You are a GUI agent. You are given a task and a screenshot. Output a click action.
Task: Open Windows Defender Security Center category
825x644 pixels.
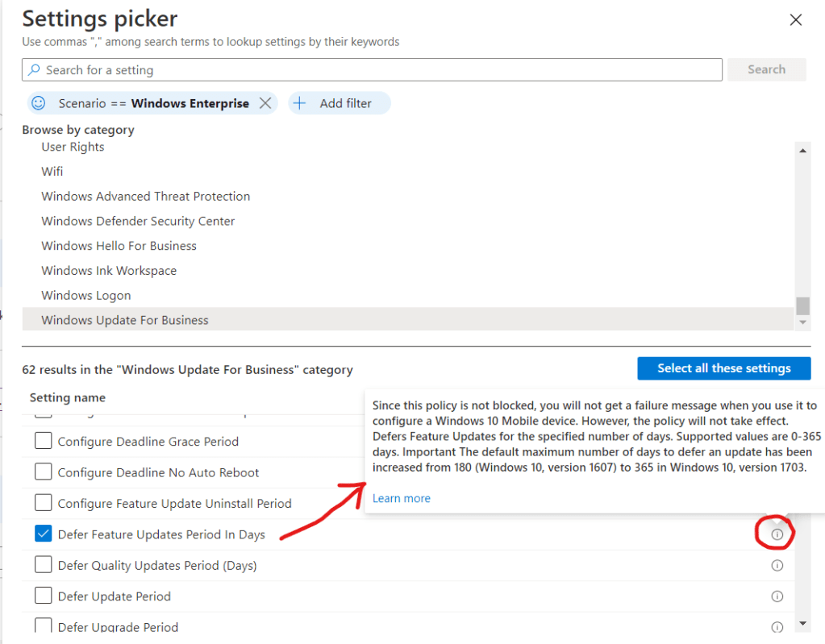tap(138, 221)
